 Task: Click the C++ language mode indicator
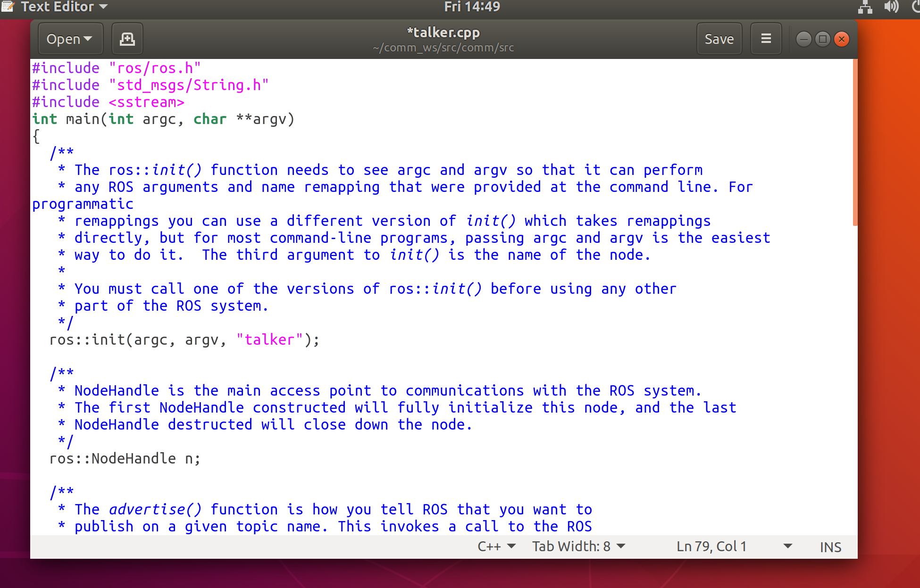click(x=493, y=547)
